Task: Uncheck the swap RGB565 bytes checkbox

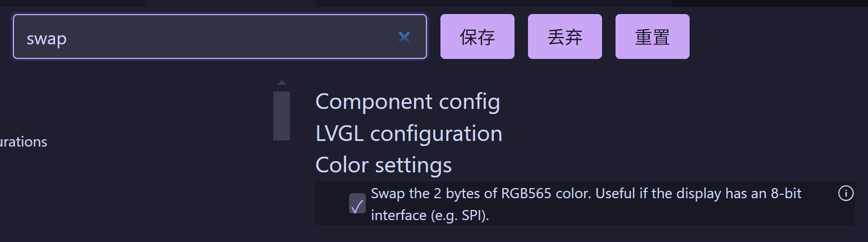Action: tap(357, 204)
